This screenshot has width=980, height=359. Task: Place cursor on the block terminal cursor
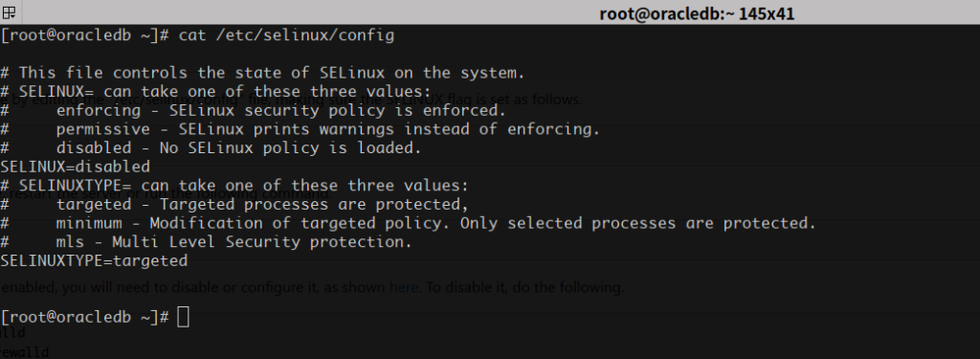(x=183, y=317)
